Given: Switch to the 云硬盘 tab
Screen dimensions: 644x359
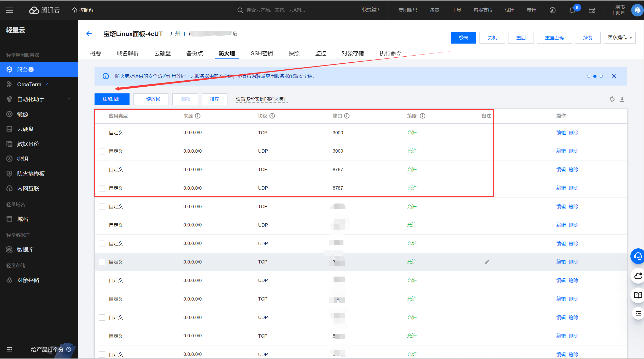Looking at the screenshot, I should pos(162,53).
